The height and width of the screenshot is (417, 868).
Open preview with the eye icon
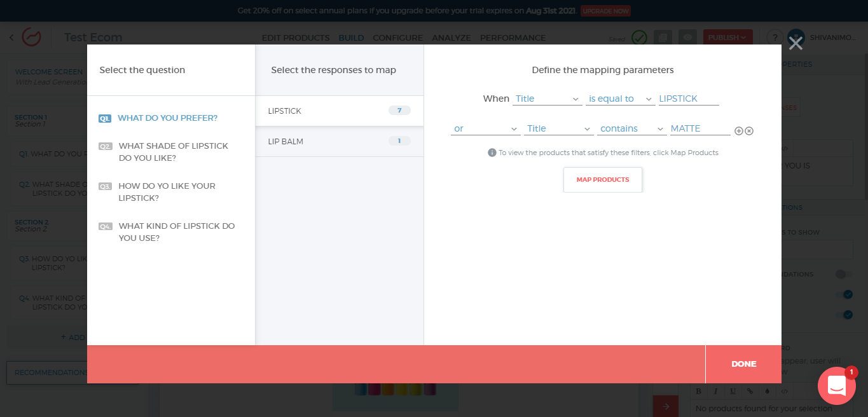tap(687, 38)
